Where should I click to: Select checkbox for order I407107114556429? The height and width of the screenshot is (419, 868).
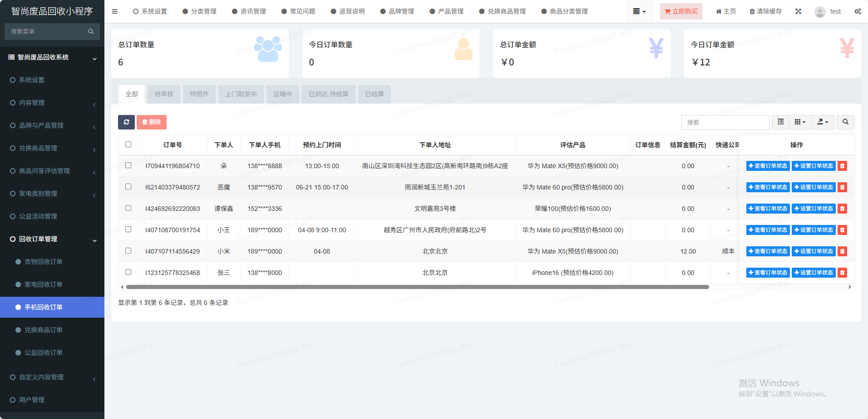(128, 251)
